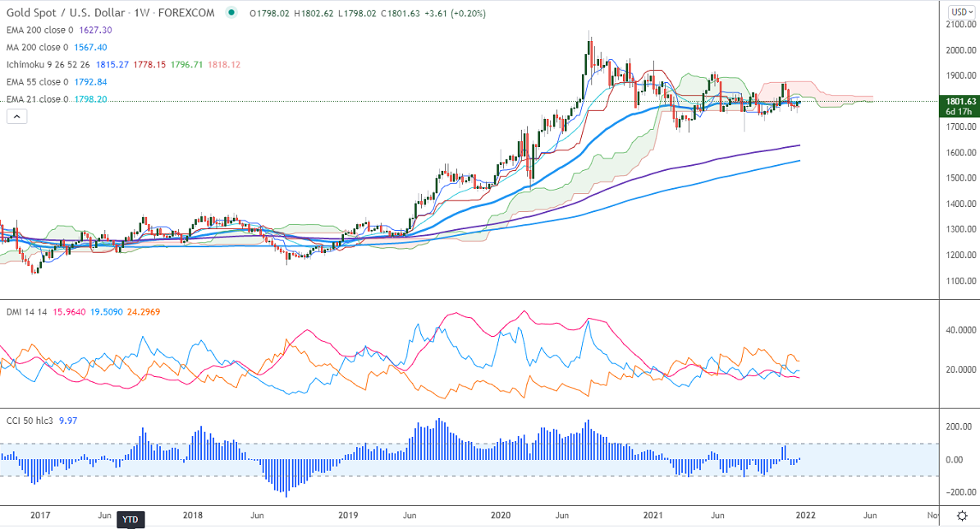This screenshot has width=980, height=529.
Task: Click the CCI value 9.97
Action: tap(68, 421)
